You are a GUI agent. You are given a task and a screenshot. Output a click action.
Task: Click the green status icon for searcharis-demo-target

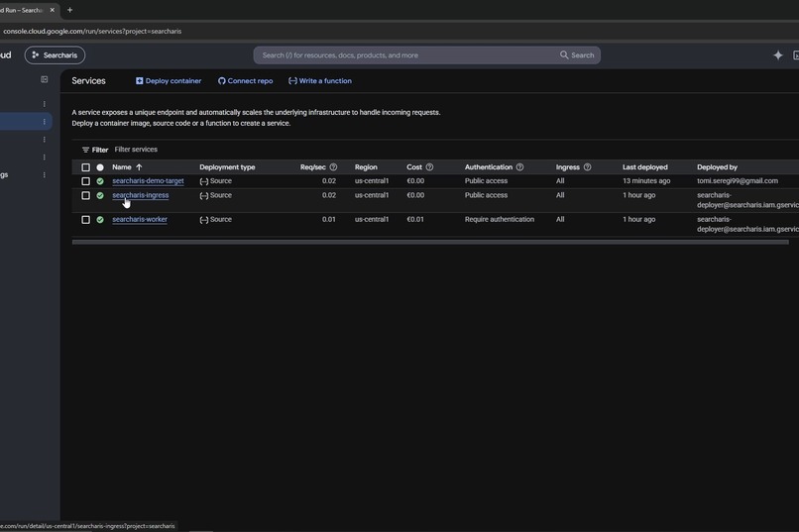click(100, 181)
